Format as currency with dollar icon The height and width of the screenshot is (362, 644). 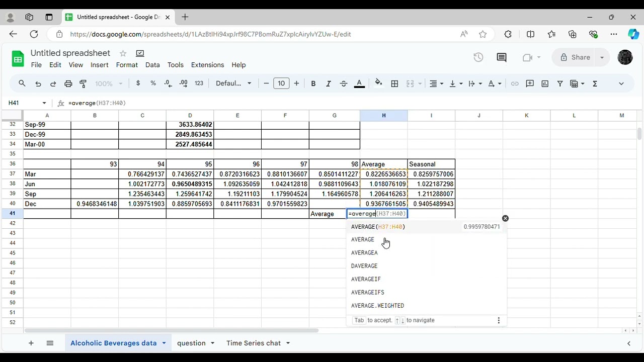click(x=138, y=83)
